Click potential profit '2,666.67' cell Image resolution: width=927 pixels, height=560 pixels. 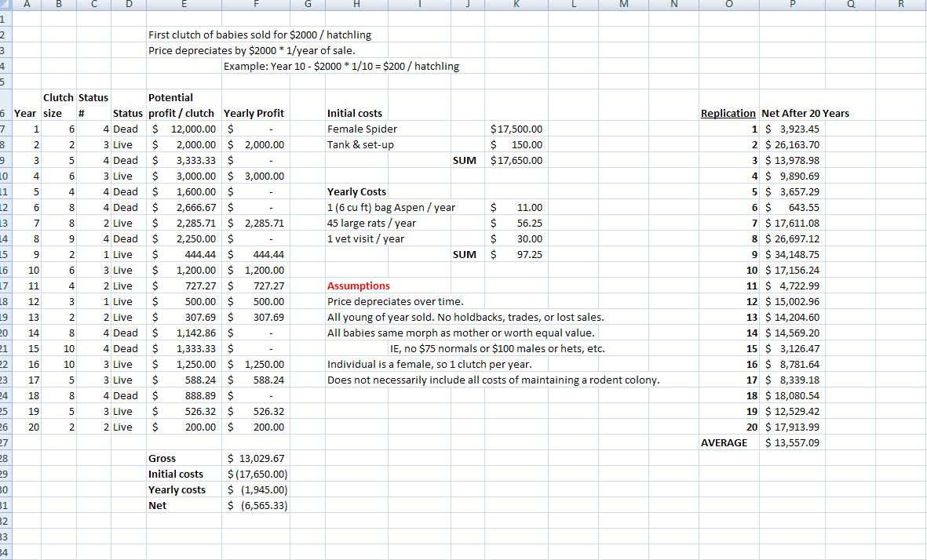point(184,207)
